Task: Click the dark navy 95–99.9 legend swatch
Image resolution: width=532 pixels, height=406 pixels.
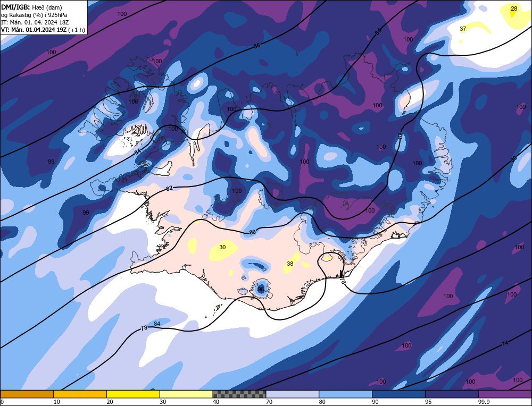Action: pyautogui.click(x=452, y=394)
